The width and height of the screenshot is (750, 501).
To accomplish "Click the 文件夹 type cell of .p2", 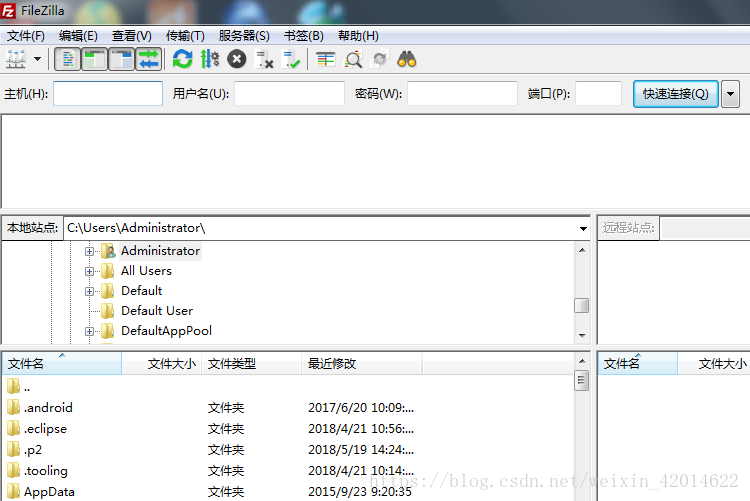I will point(226,450).
